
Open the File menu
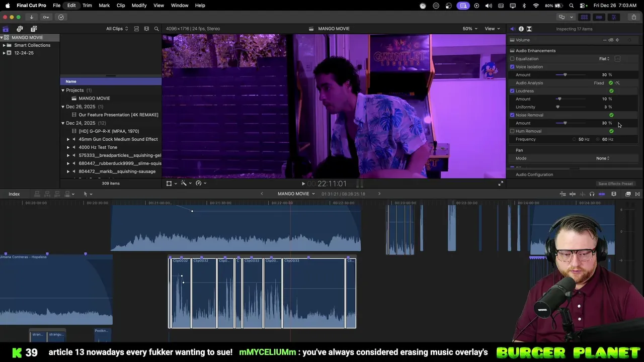(56, 6)
